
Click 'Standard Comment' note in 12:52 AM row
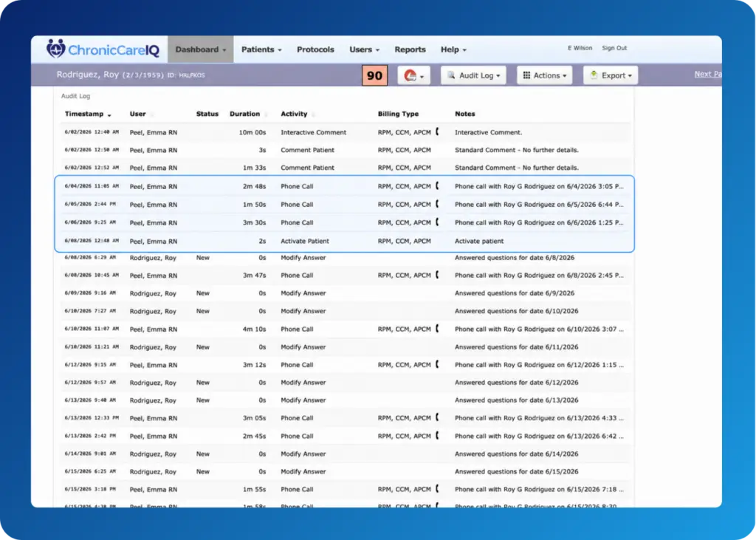click(516, 168)
